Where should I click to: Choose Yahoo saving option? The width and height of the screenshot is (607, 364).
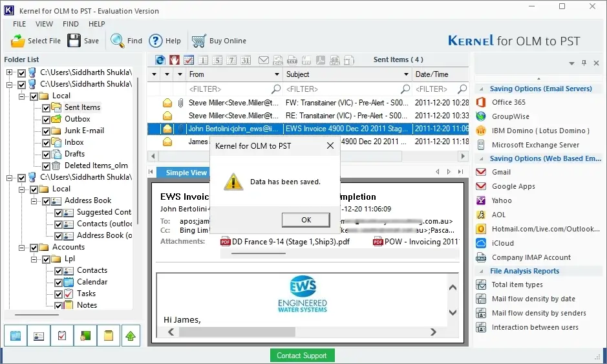(x=502, y=200)
